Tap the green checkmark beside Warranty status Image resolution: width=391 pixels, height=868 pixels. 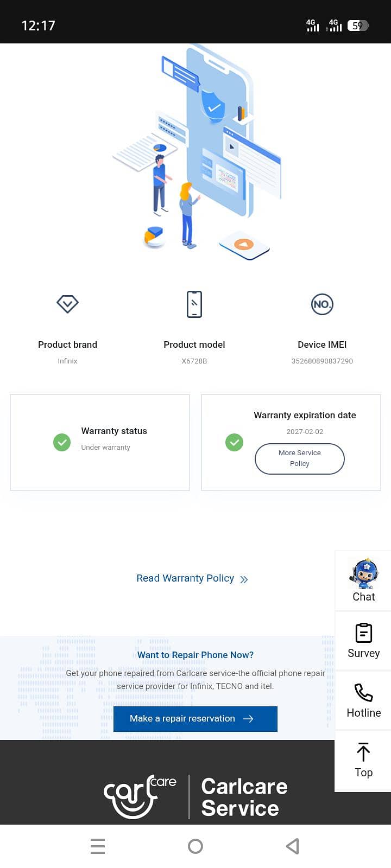tap(62, 442)
